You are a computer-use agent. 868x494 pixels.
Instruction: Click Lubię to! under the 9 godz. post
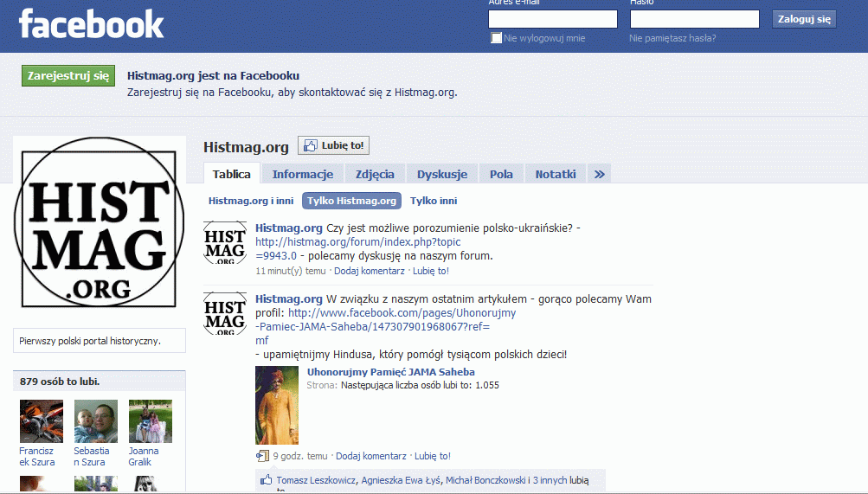(433, 457)
